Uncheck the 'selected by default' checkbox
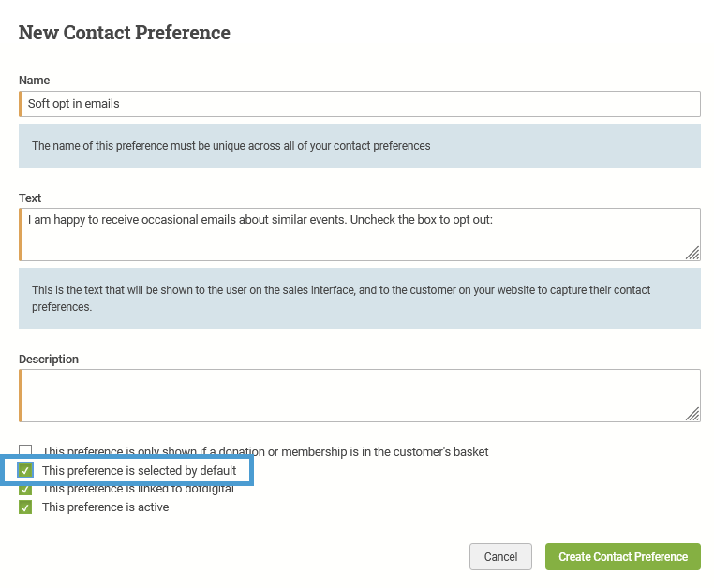This screenshot has height=588, width=714. point(25,470)
